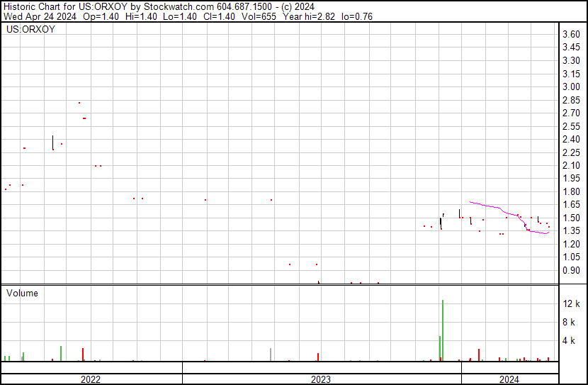Click the 'Vol=655' volume value

pyautogui.click(x=259, y=16)
